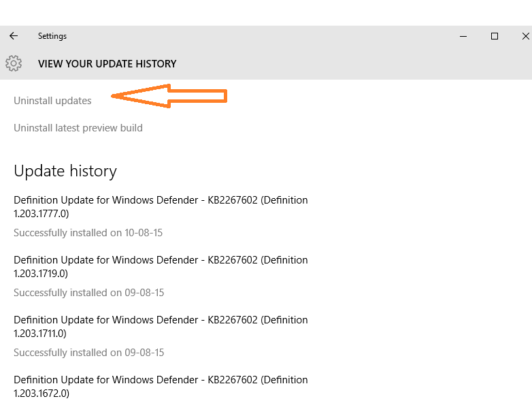Select Defender definition 1.203.1719.0 update entry
The height and width of the screenshot is (401, 532).
[x=161, y=267]
